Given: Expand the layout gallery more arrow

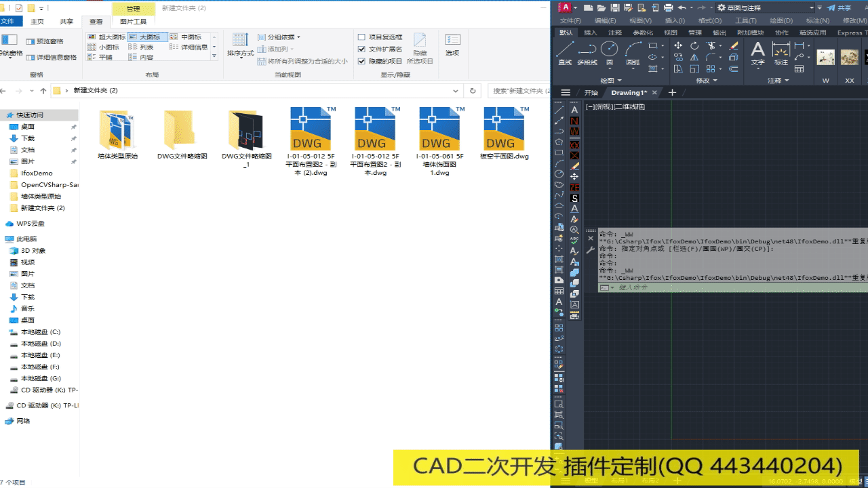Looking at the screenshot, I should tap(214, 57).
